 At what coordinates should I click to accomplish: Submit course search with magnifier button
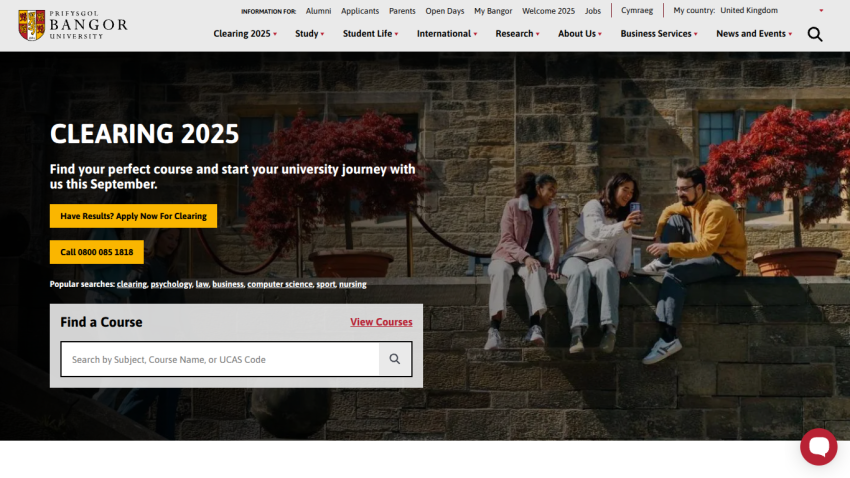(395, 359)
